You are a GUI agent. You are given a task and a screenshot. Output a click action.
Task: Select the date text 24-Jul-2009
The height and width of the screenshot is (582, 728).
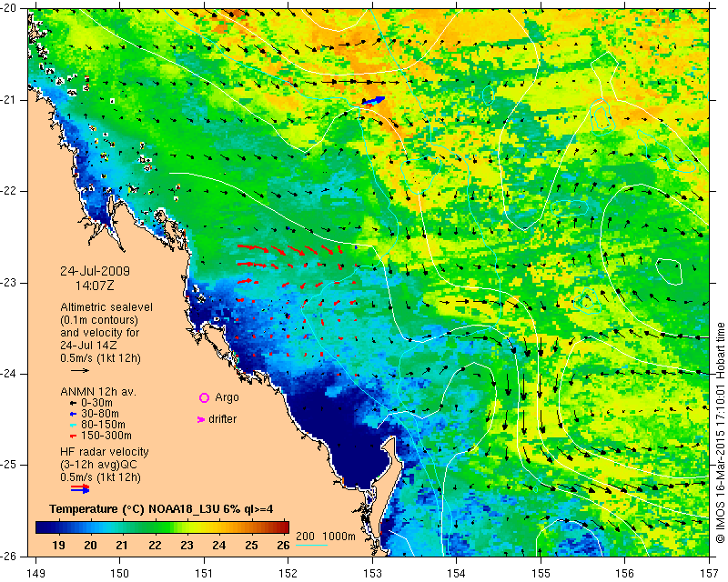point(96,271)
